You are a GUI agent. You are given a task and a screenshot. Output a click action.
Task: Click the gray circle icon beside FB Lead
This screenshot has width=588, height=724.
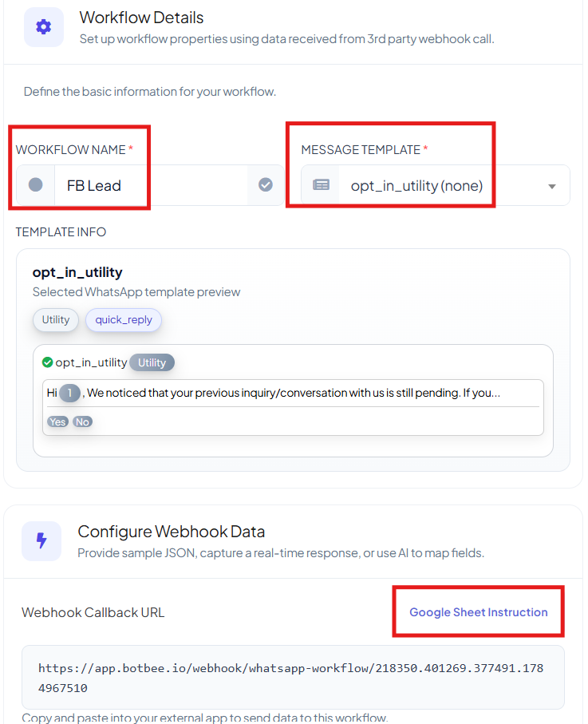pos(36,185)
